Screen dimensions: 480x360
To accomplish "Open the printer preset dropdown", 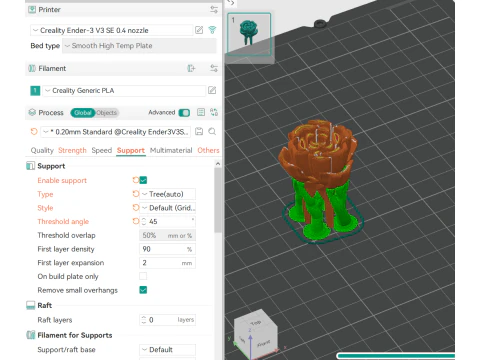I will 111,30.
